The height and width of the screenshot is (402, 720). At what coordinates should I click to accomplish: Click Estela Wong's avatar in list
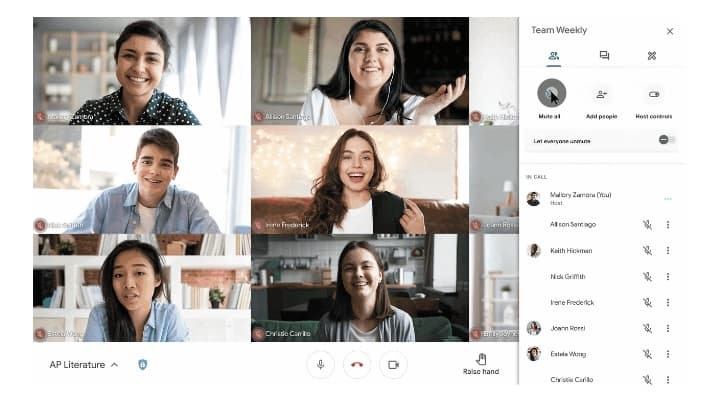pos(534,354)
